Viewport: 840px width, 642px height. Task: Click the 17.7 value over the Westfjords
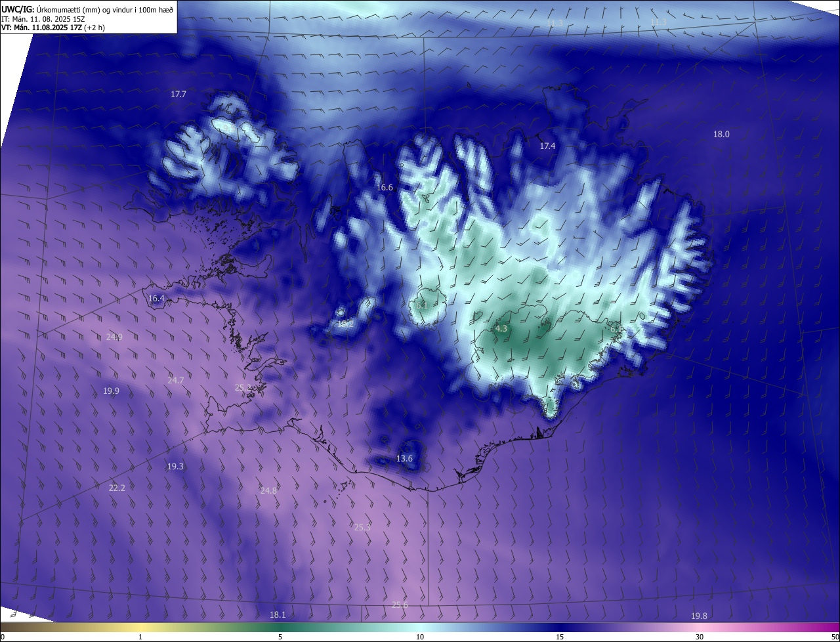tap(178, 95)
